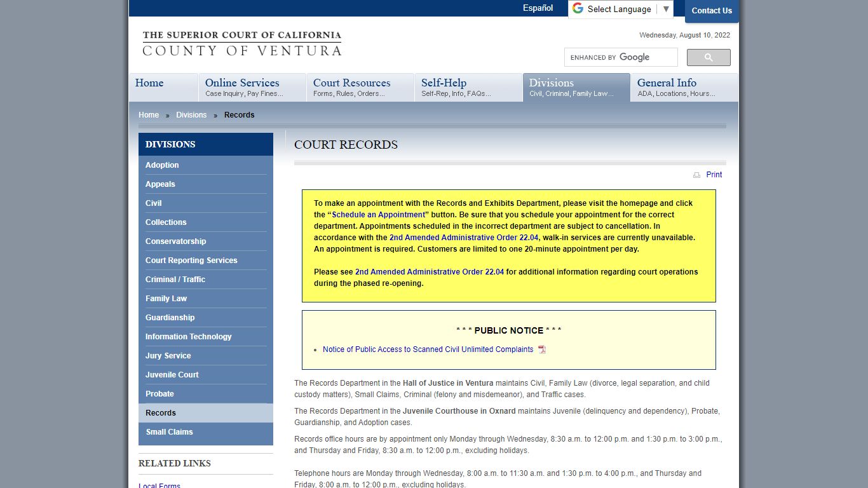Open 2nd Amended Administrative Order 22.04 before walk-in services
This screenshot has width=868, height=488.
[464, 238]
